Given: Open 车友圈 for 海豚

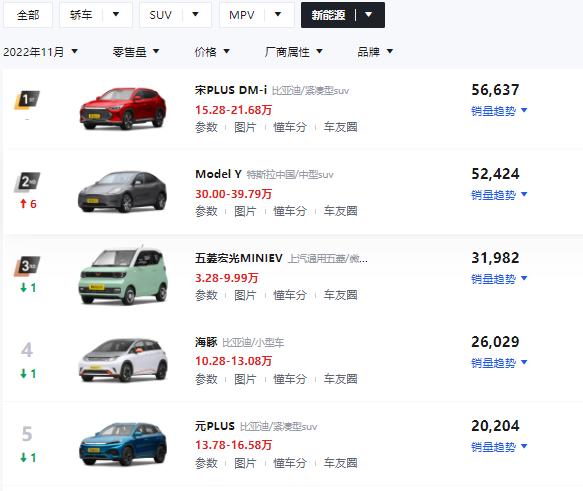Looking at the screenshot, I should tap(341, 379).
